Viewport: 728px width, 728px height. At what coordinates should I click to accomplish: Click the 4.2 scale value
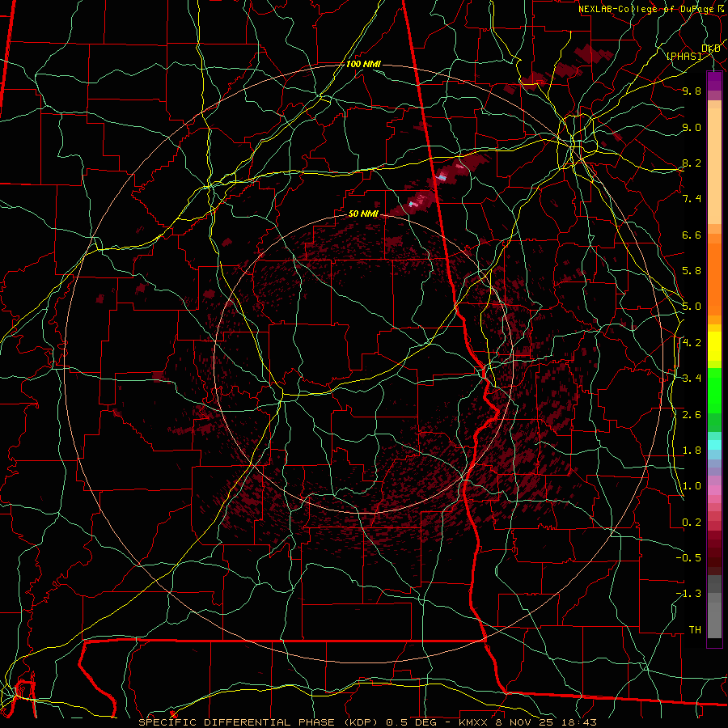click(x=692, y=343)
